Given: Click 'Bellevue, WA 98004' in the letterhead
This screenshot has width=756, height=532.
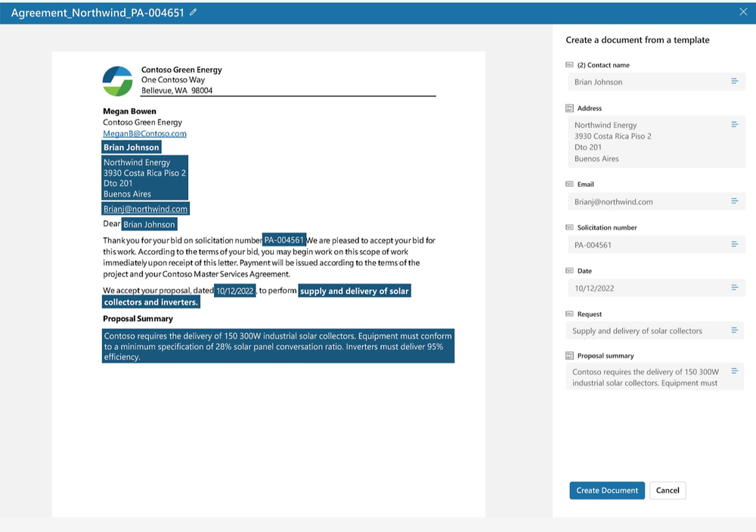Looking at the screenshot, I should click(177, 90).
